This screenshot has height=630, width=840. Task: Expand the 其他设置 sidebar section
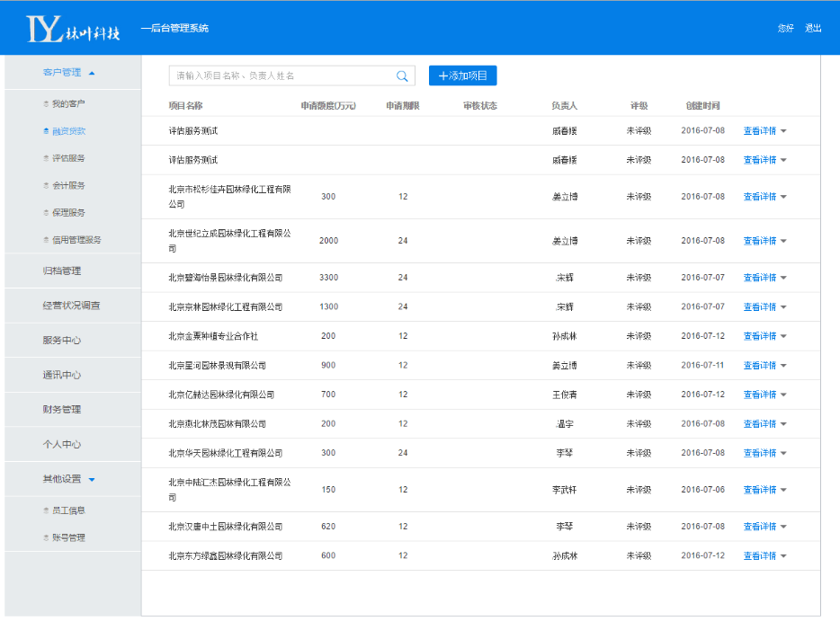pyautogui.click(x=92, y=480)
